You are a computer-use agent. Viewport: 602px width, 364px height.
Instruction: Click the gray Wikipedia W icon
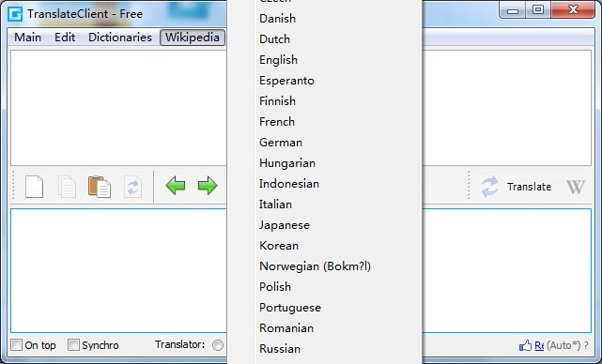(575, 187)
